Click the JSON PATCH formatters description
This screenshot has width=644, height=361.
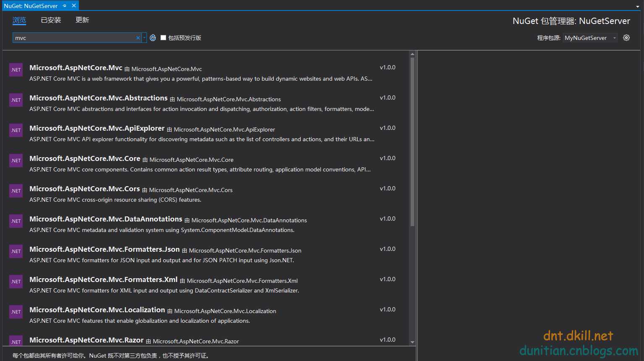[162, 260]
